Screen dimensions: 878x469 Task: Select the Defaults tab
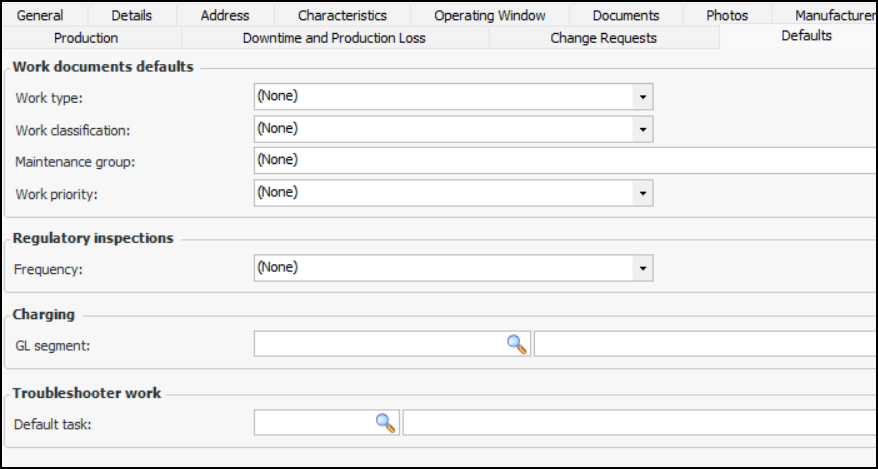coord(806,36)
